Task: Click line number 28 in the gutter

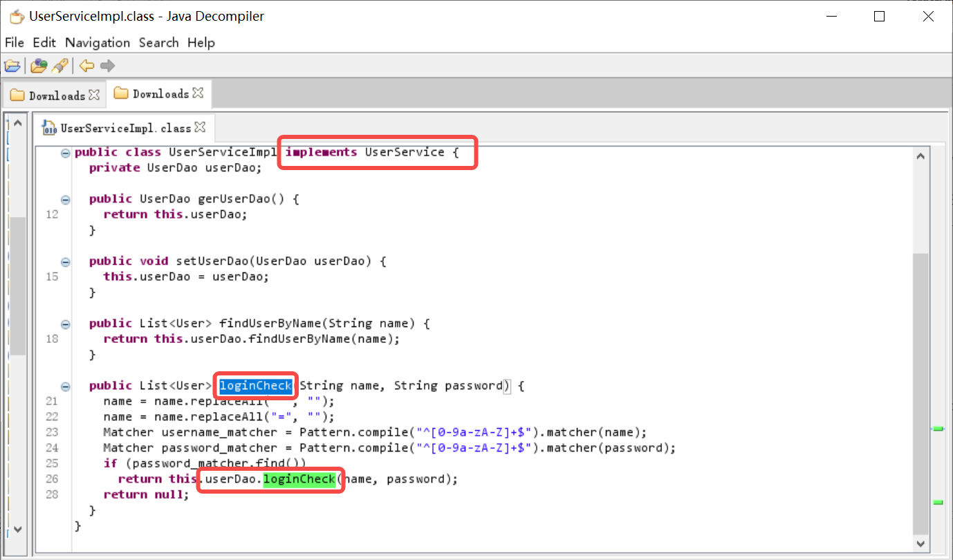Action: [52, 494]
